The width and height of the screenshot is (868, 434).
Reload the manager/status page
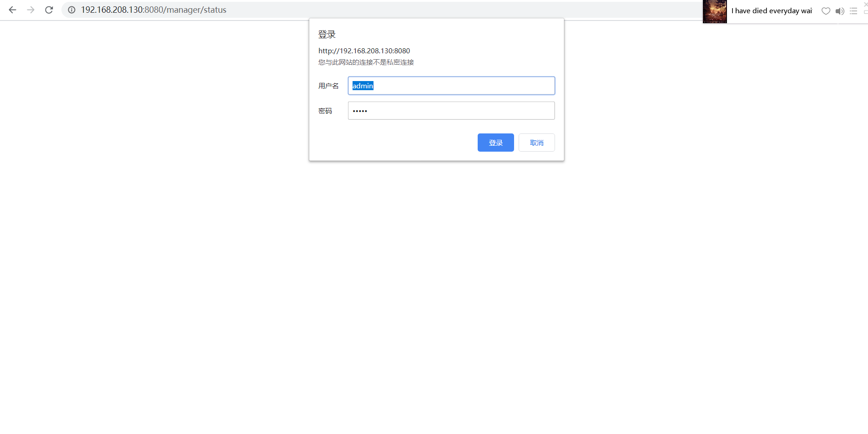point(49,10)
